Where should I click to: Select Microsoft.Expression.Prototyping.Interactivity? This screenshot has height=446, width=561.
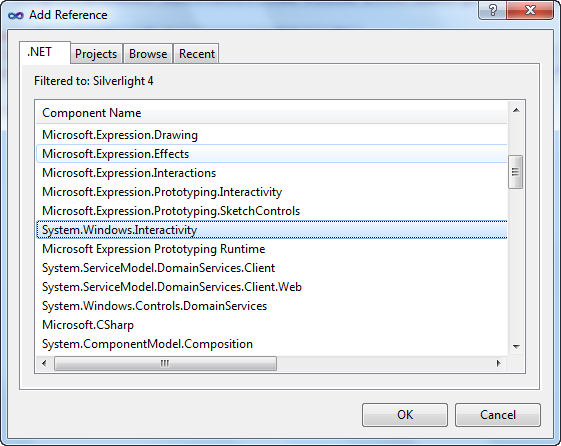271,192
